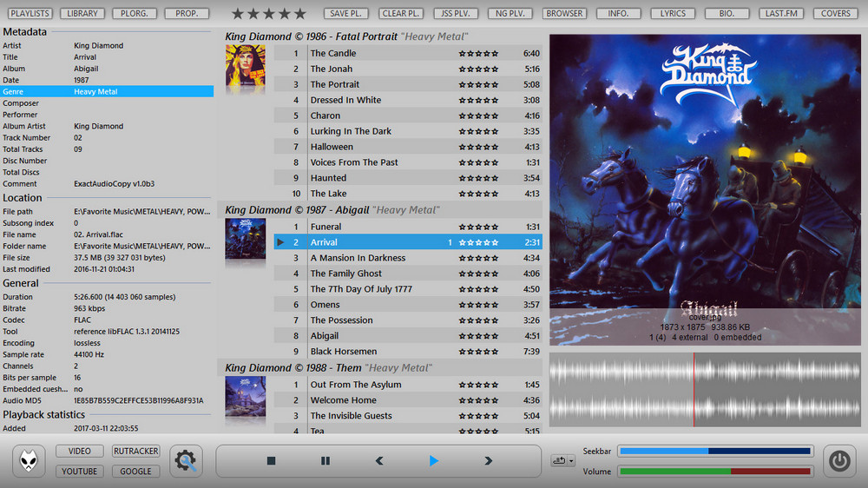Switch to the LIBRARY tab
Image resolution: width=868 pixels, height=488 pixels.
(x=84, y=14)
